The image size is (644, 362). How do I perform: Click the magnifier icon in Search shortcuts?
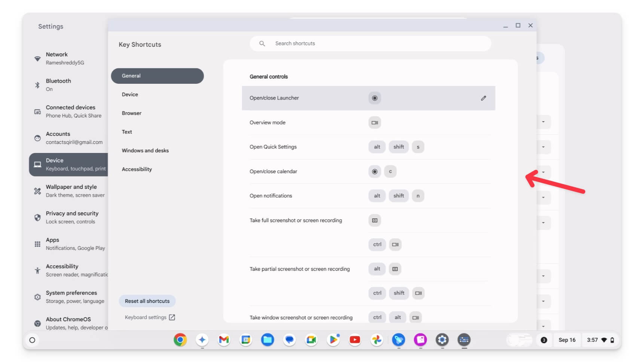pos(262,43)
